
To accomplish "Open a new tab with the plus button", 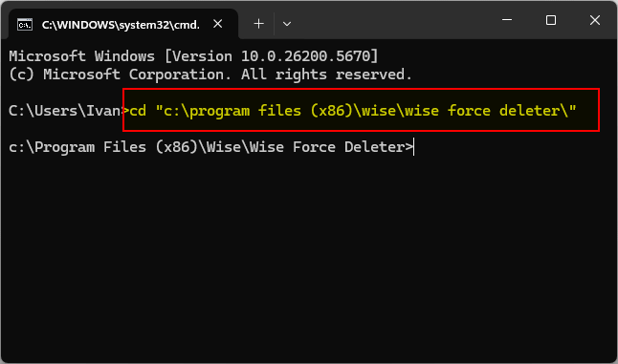I will point(258,24).
